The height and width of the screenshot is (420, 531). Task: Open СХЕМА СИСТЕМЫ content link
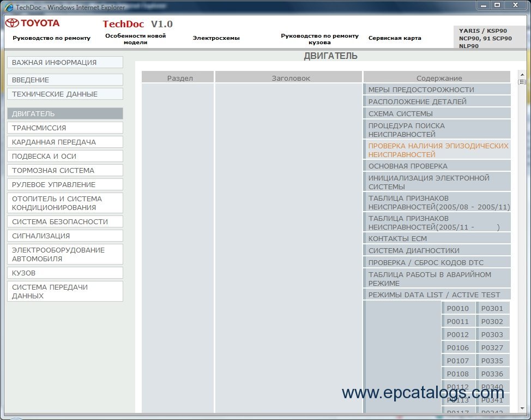(x=437, y=114)
